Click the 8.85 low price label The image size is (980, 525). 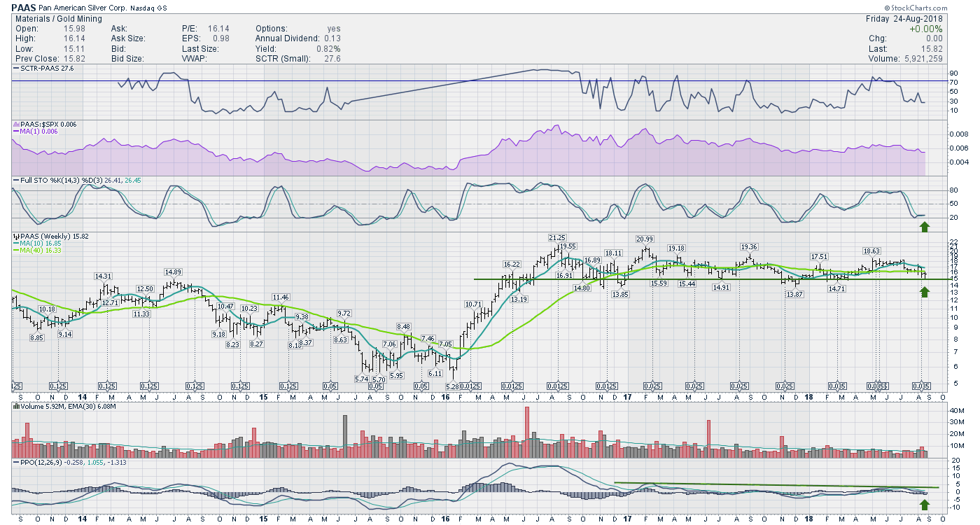[x=37, y=337]
